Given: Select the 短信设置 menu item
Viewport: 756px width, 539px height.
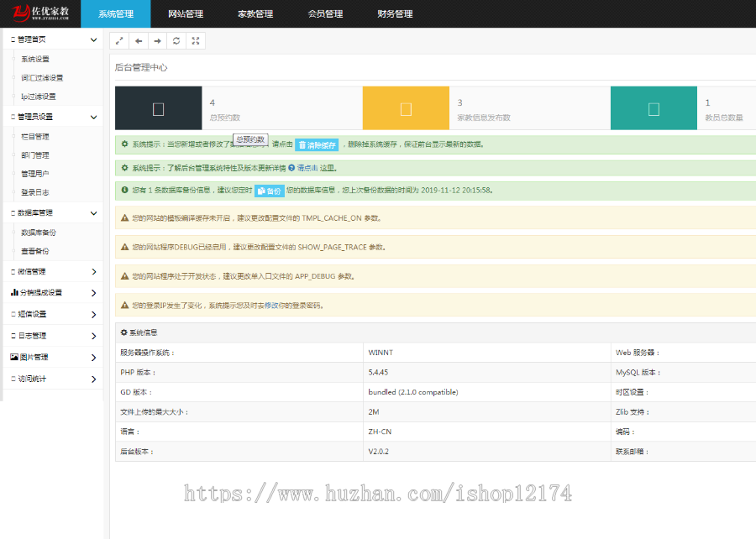Looking at the screenshot, I should coord(32,313).
